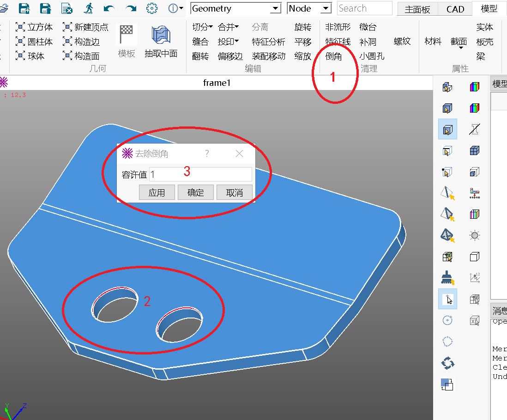This screenshot has height=420, width=507.
Task: Switch to the CAD tab
Action: coord(455,9)
